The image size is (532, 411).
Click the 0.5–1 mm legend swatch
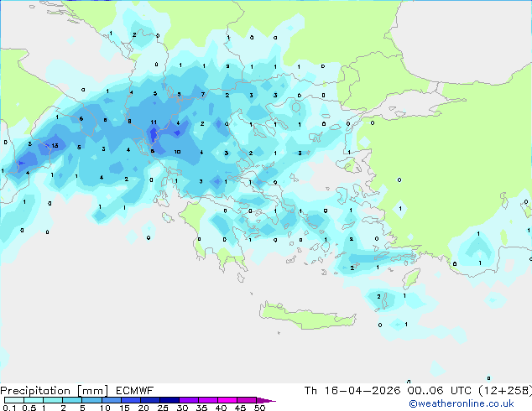(34, 400)
